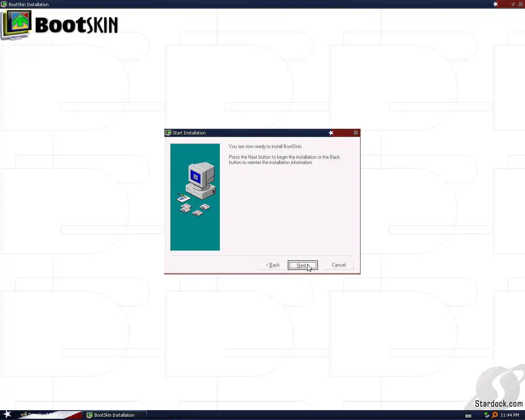Click the orange magnifier tray icon
This screenshot has height=420, width=525.
[x=495, y=415]
